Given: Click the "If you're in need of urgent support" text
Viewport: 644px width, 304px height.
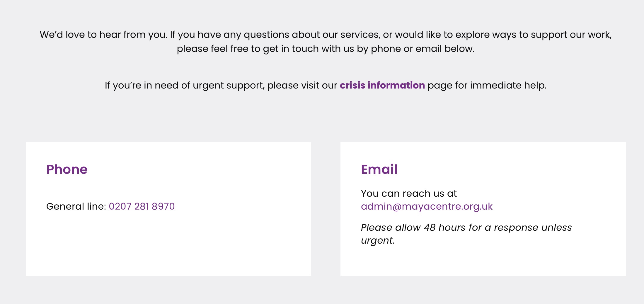Looking at the screenshot, I should click(185, 85).
